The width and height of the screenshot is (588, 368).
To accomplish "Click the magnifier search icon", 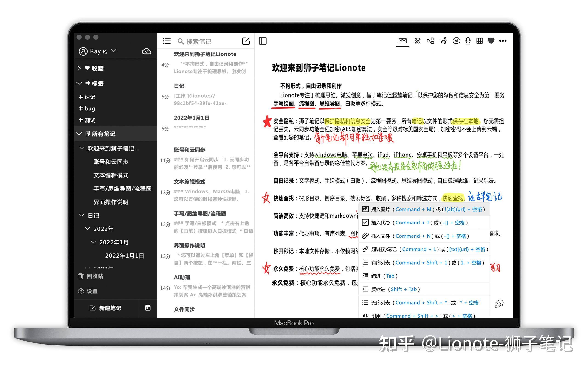I will click(181, 41).
